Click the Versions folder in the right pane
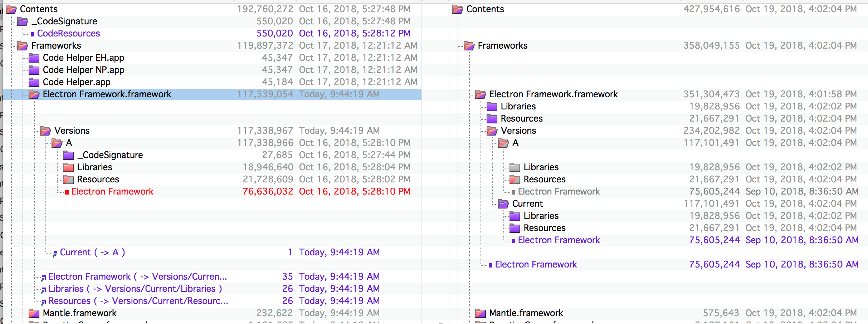868x324 pixels. (x=492, y=131)
